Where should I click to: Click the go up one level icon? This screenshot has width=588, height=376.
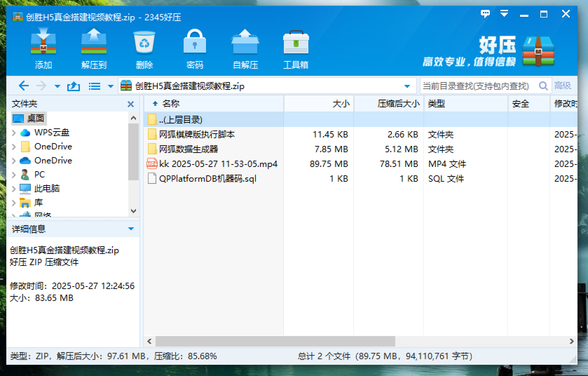[x=74, y=86]
